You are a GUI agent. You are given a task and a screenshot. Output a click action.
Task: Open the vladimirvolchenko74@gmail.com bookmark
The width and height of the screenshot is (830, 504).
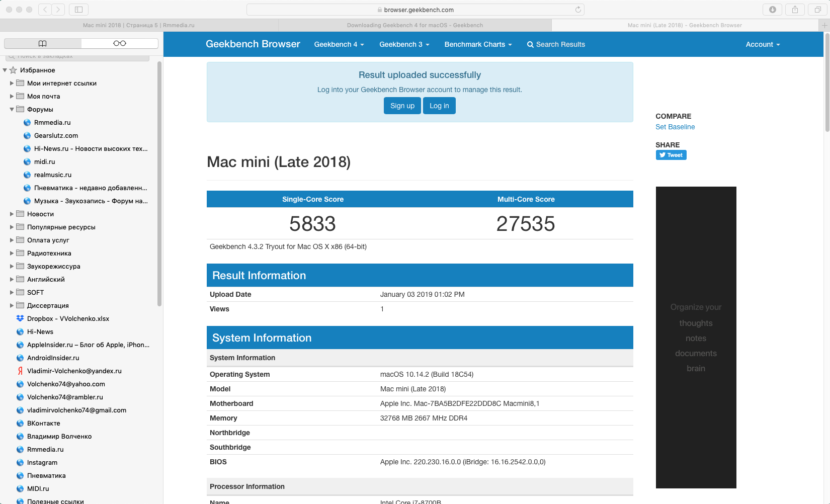coord(76,410)
